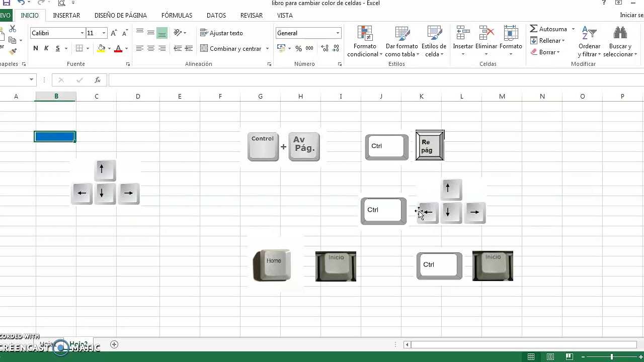Image resolution: width=644 pixels, height=362 pixels.
Task: Open Alineación dialog launcher
Action: click(269, 64)
